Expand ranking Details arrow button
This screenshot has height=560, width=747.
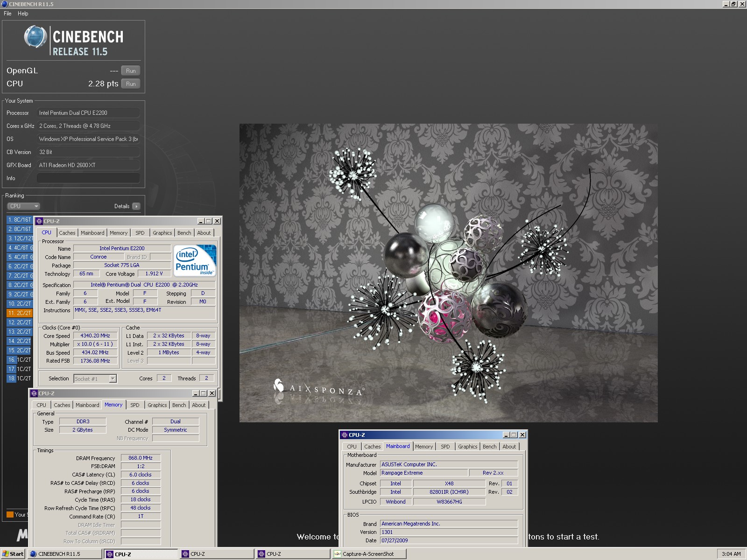click(x=136, y=206)
